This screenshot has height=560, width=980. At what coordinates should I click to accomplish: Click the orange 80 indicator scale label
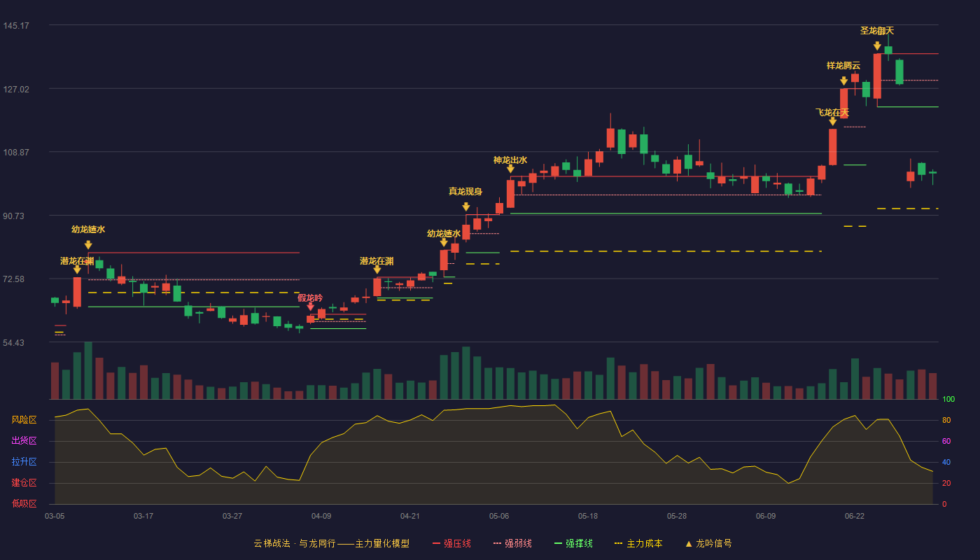(x=946, y=420)
